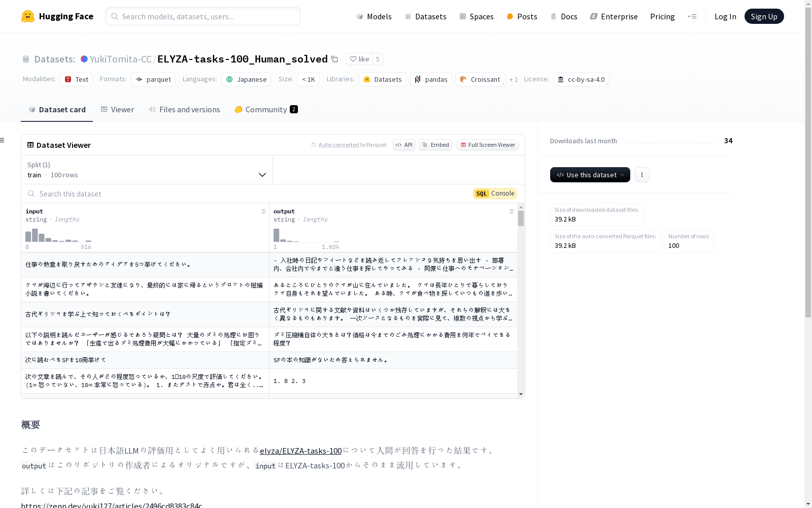Viewport: 812px width, 508px height.
Task: Click the search models input field
Action: [x=203, y=16]
